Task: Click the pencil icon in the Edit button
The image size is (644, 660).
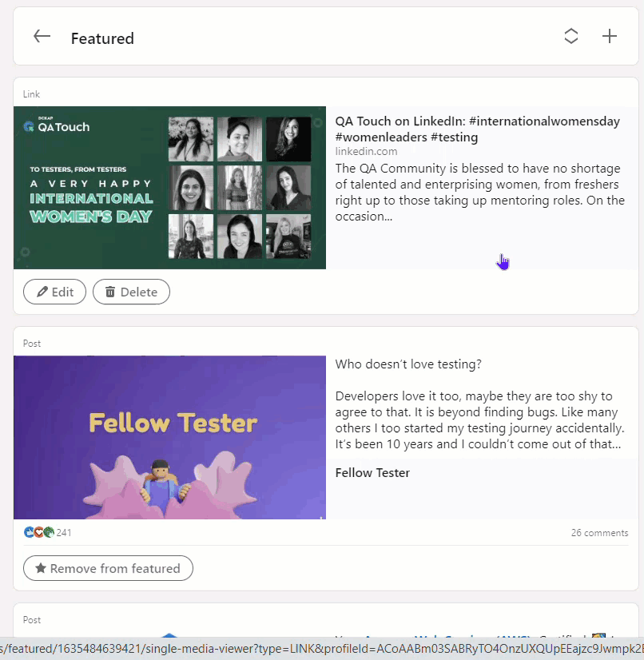Action: tap(42, 292)
